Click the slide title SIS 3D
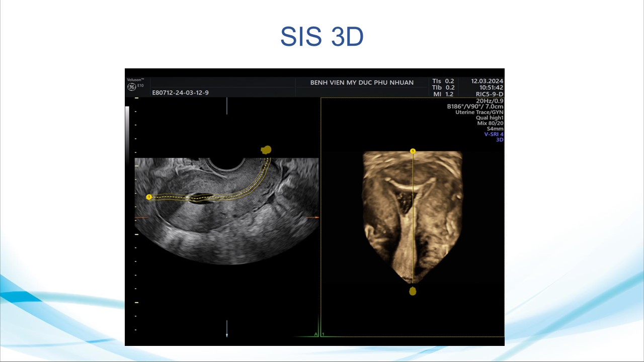 pyautogui.click(x=321, y=37)
